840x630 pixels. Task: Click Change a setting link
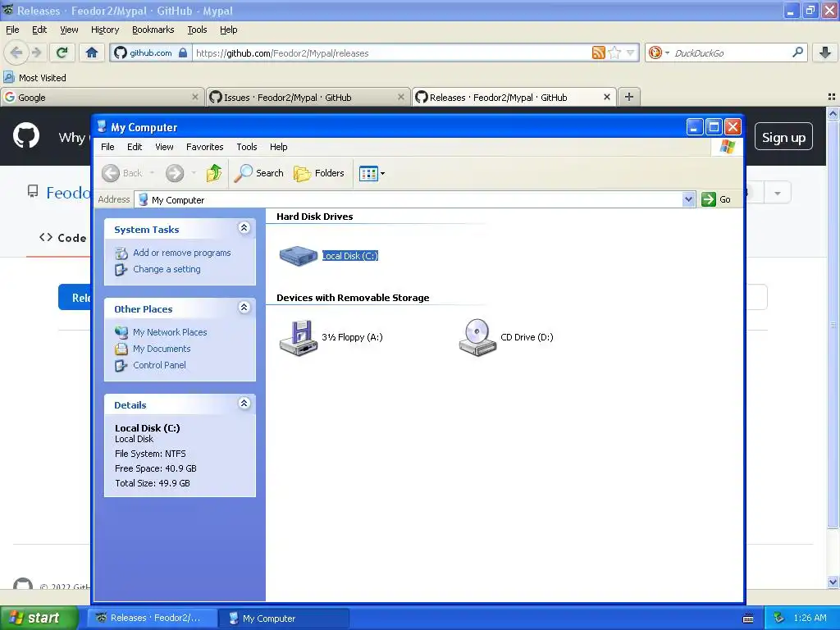167,269
